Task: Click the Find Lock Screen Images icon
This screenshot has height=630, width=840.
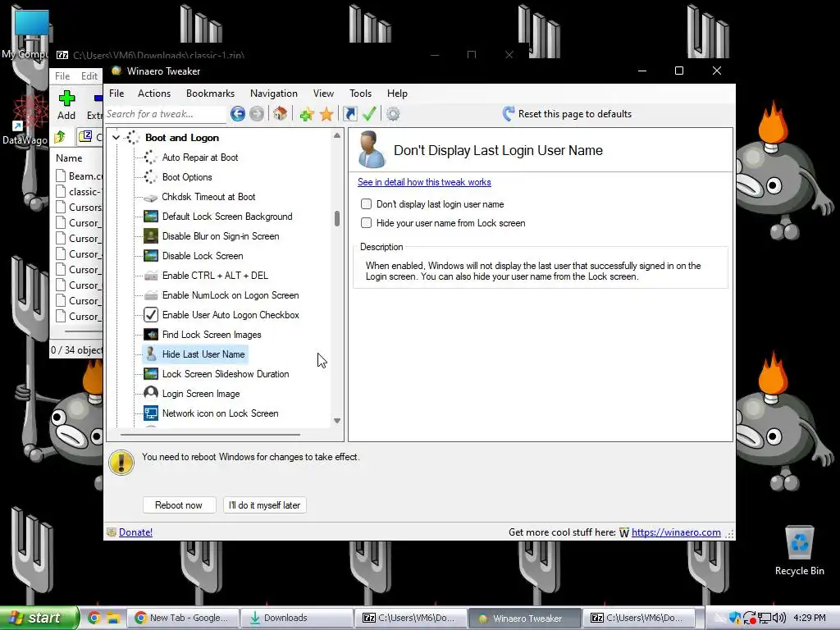Action: pyautogui.click(x=151, y=335)
